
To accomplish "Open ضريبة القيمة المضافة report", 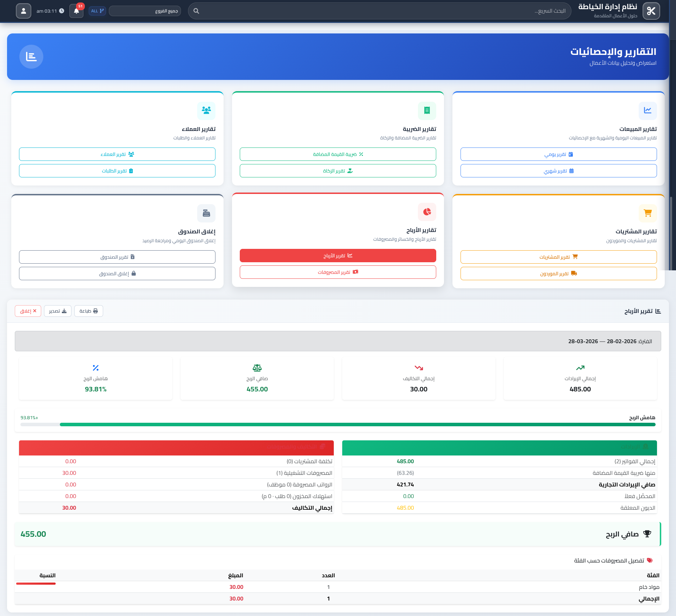I will [338, 154].
